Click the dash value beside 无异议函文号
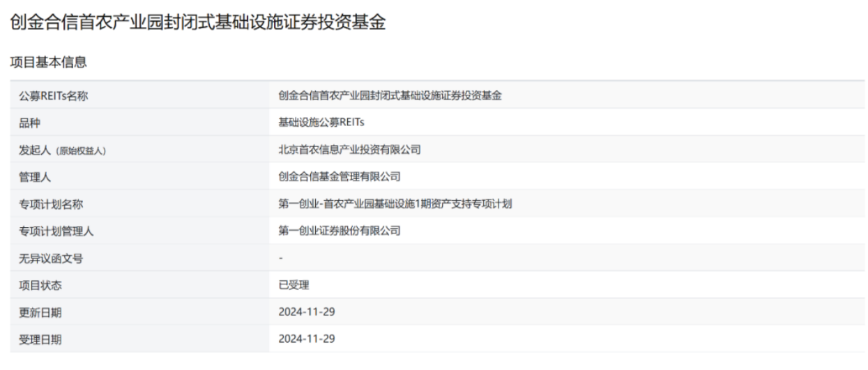The height and width of the screenshot is (370, 868). tap(280, 259)
